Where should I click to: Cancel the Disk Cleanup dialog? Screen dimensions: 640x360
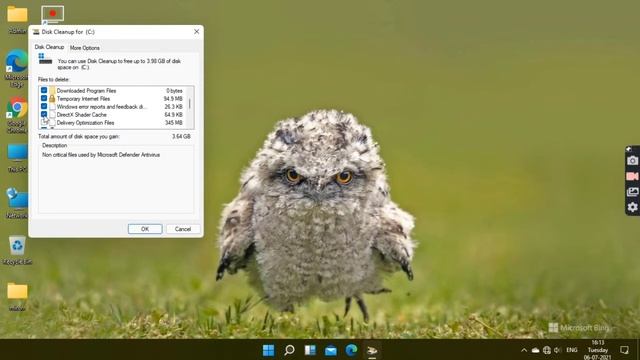point(183,229)
